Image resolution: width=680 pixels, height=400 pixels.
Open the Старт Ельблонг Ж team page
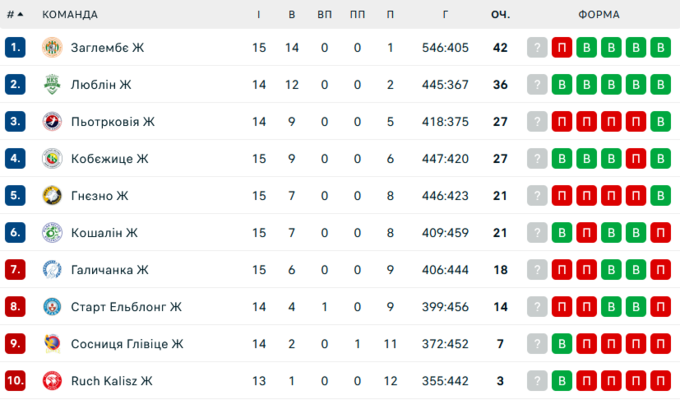click(126, 307)
